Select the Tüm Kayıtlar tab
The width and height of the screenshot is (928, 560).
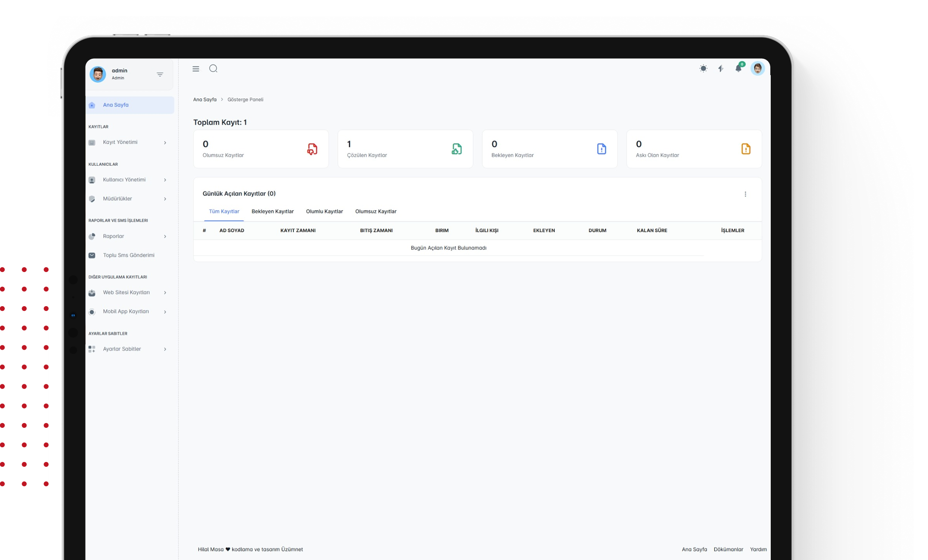point(224,212)
